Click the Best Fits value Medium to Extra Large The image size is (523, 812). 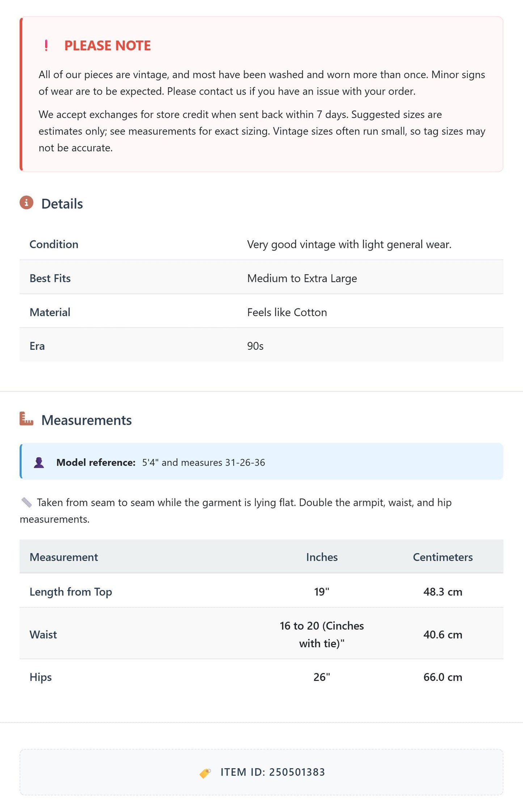(302, 278)
